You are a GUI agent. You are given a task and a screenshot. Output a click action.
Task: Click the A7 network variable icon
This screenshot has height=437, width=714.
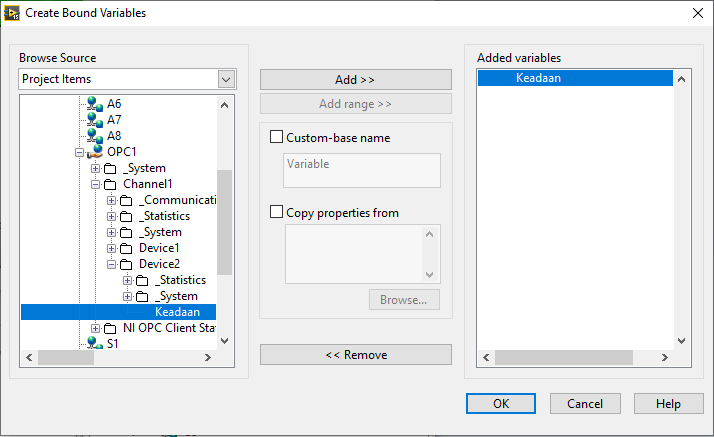click(x=95, y=120)
